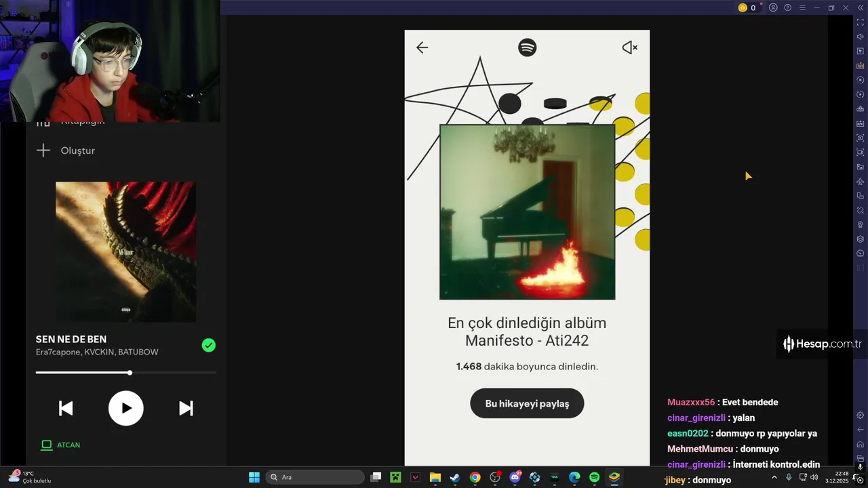Open Google Chrome from the taskbar
This screenshot has height=488, width=868.
pyautogui.click(x=475, y=477)
